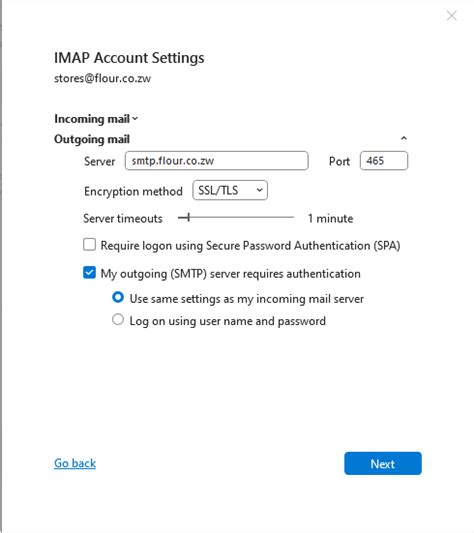The height and width of the screenshot is (533, 474).
Task: Click into the Port field showing 465
Action: (x=384, y=161)
